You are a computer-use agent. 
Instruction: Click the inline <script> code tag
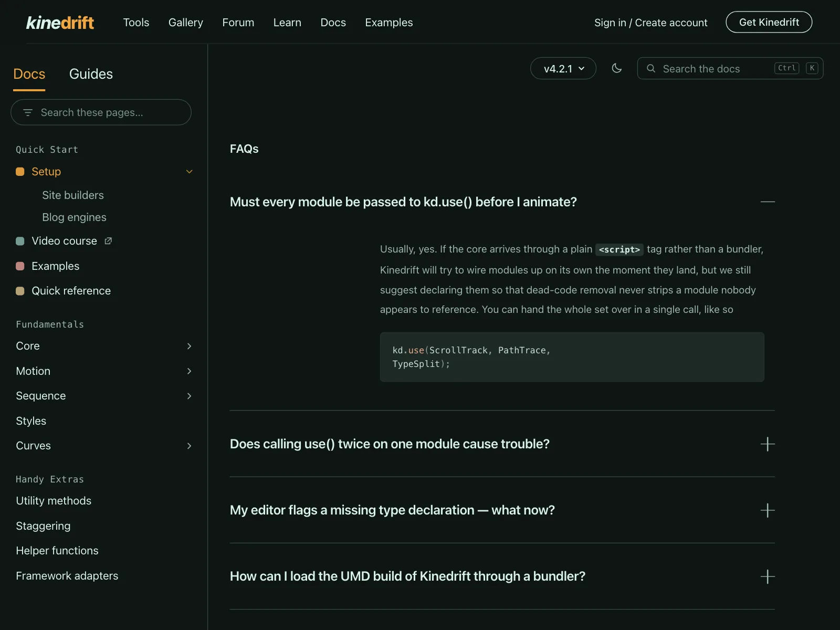click(619, 249)
